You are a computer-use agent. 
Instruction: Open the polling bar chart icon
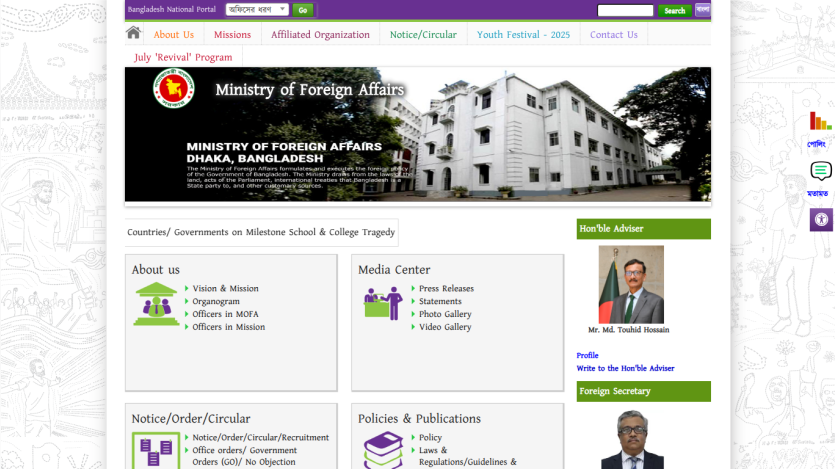820,121
